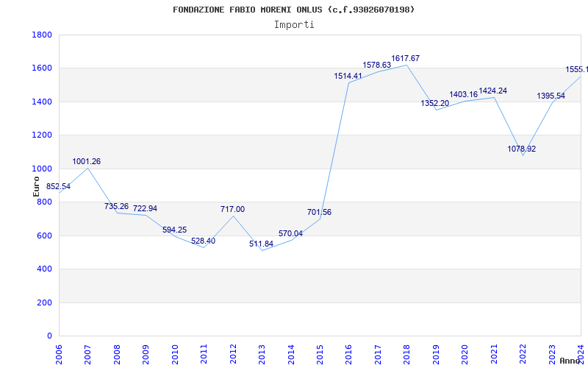Select the 717.00 data label
The image size is (588, 368).
(x=232, y=209)
